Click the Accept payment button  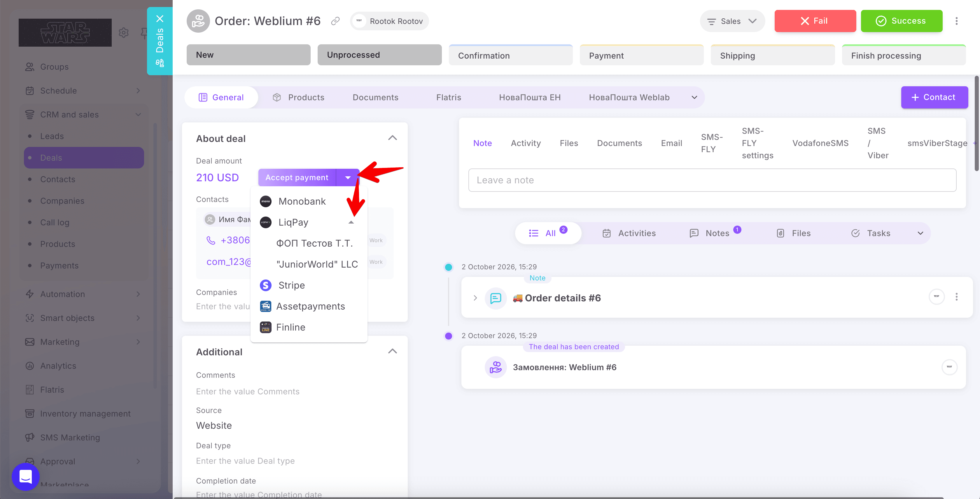297,178
